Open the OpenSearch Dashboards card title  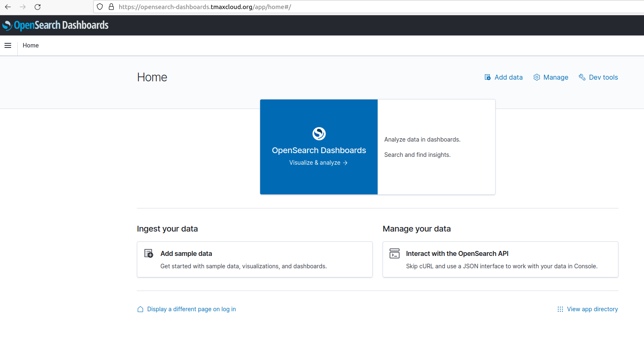tap(319, 150)
